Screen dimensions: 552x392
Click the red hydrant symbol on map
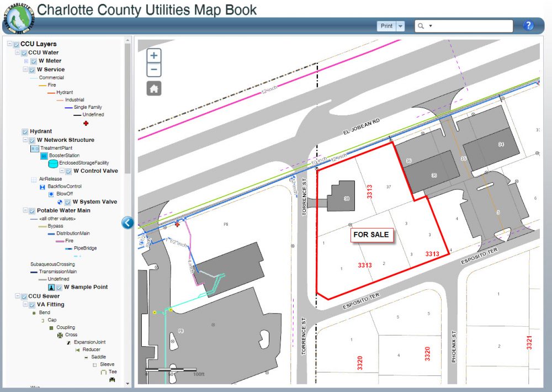pyautogui.click(x=177, y=225)
